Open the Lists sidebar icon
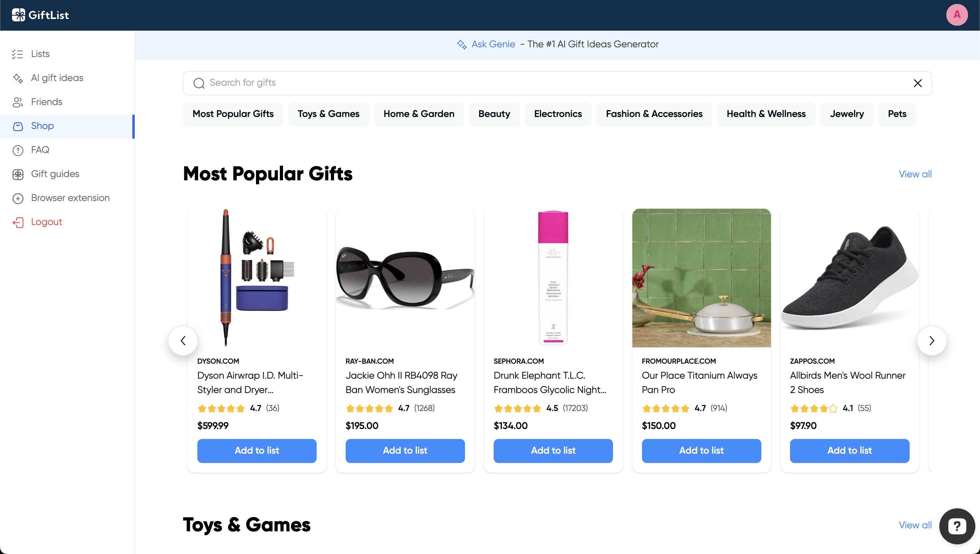Screen dimensions: 980x554 pos(17,54)
